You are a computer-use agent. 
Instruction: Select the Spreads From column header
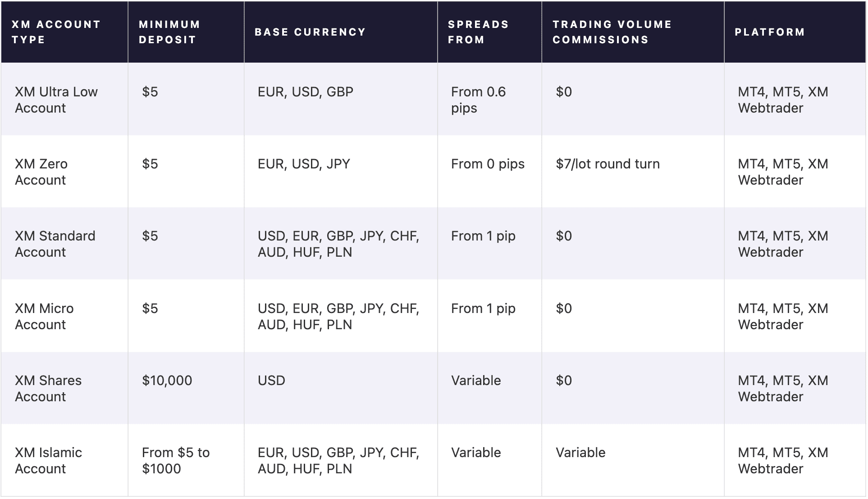point(478,32)
